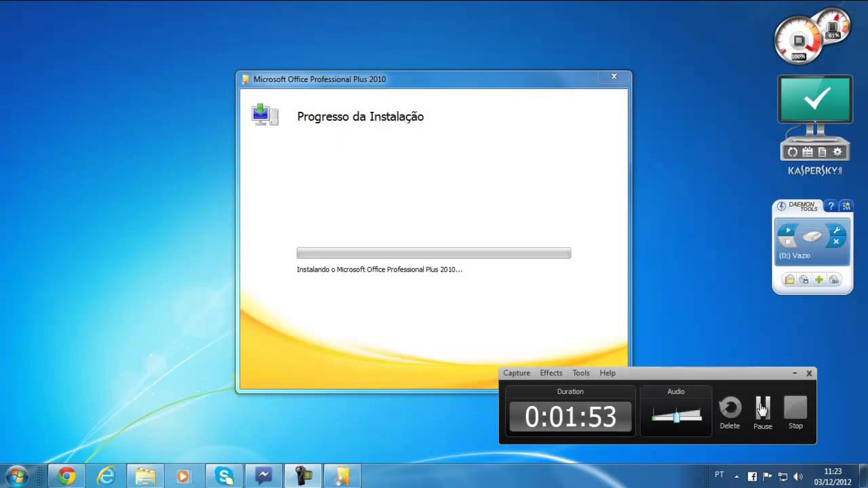Viewport: 868px width, 488px height.
Task: Click the rightmost Daemon Tools bottom icon
Action: coord(834,279)
